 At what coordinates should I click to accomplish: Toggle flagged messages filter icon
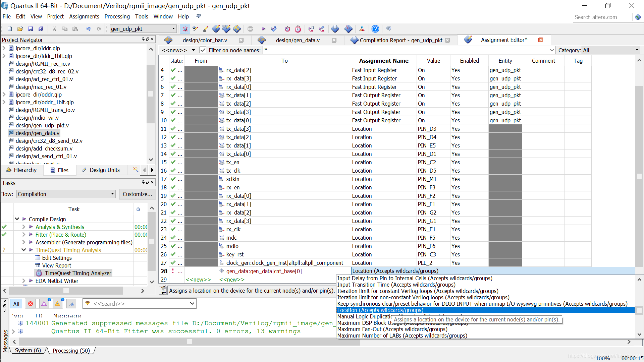[71, 304]
